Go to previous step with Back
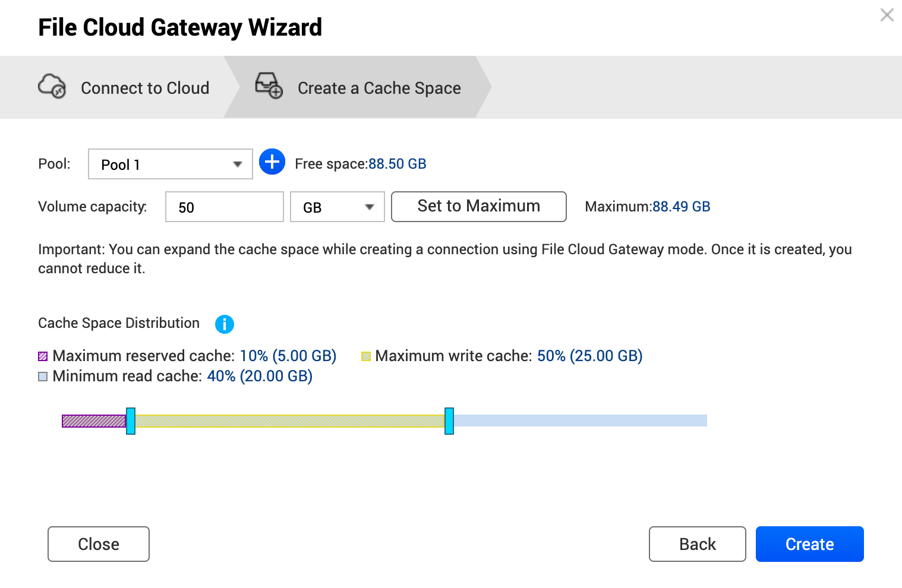The height and width of the screenshot is (588, 902). (x=697, y=544)
